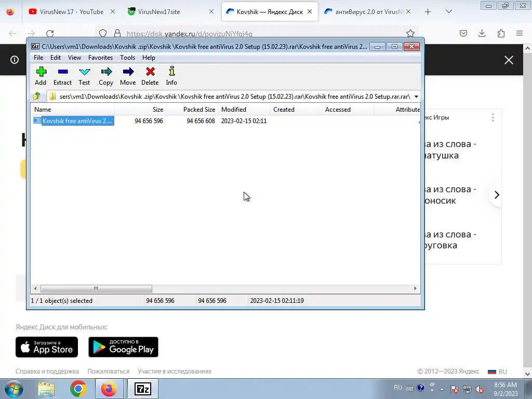Open the Windows Start menu
This screenshot has height=399, width=532.
coord(14,389)
